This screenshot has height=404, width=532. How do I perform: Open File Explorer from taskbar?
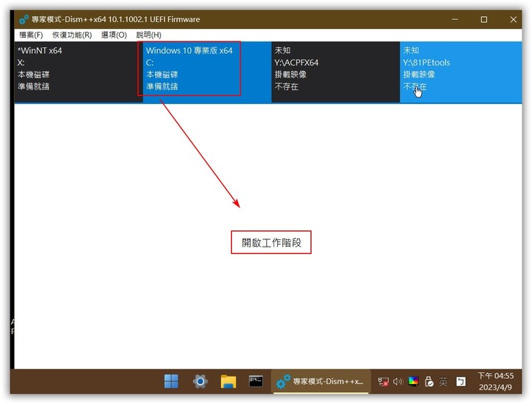(x=228, y=381)
